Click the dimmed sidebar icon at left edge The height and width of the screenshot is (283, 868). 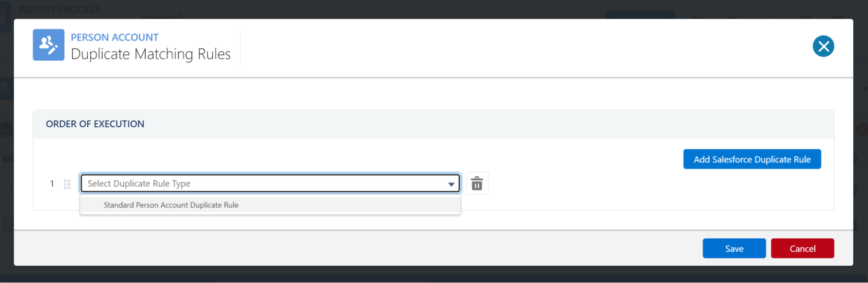(5, 89)
